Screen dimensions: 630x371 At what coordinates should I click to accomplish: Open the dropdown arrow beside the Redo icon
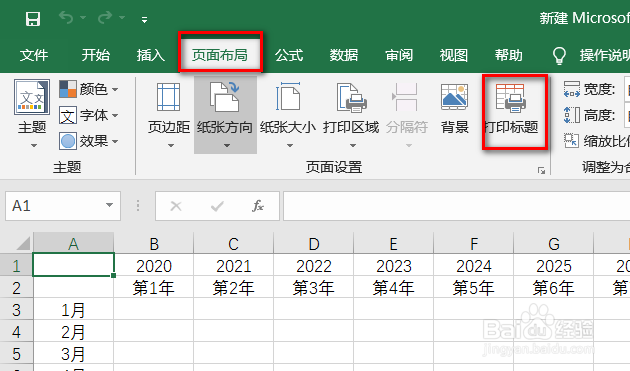122,18
